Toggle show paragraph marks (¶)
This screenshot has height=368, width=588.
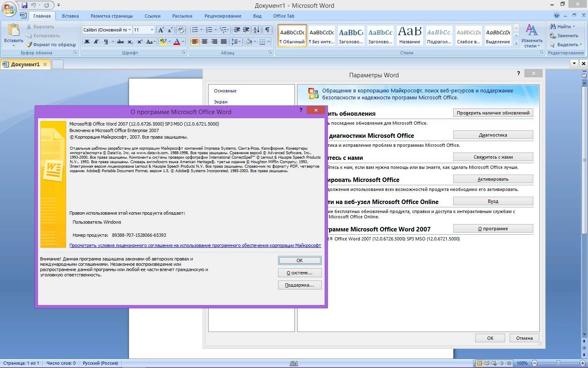coord(267,30)
